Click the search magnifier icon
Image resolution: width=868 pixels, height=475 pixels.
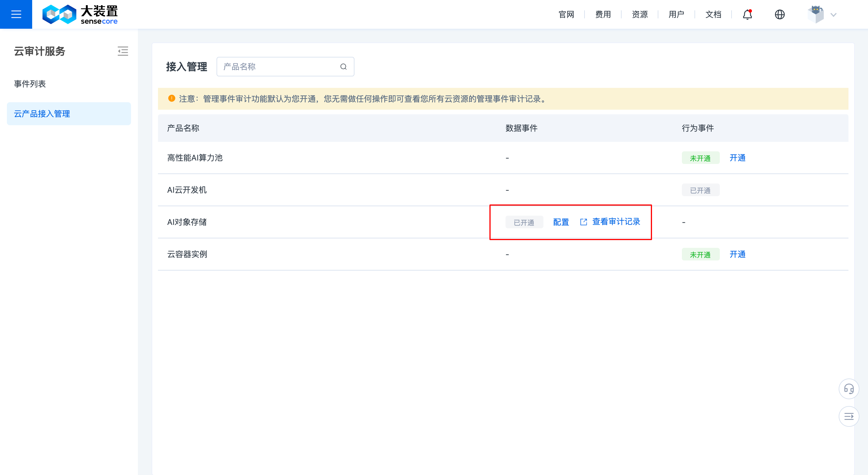343,67
